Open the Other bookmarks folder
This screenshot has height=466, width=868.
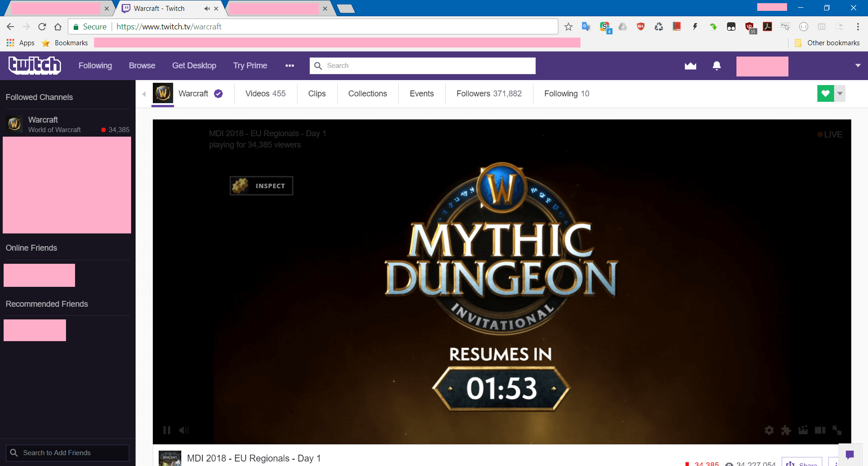point(828,43)
